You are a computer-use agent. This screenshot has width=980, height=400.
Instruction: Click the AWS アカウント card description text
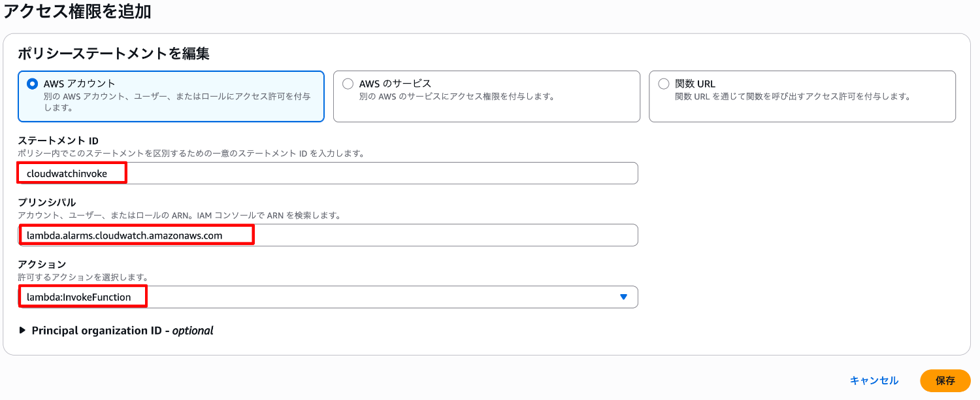[x=176, y=101]
